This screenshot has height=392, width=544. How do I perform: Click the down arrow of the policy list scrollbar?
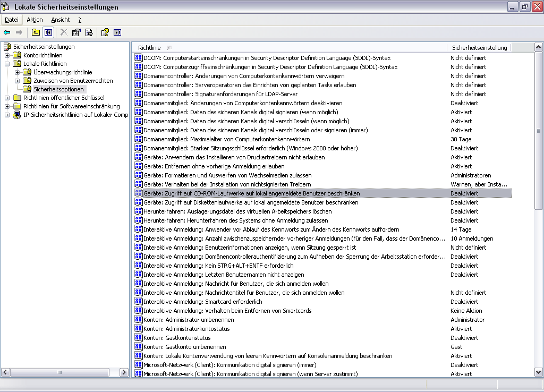click(x=539, y=373)
